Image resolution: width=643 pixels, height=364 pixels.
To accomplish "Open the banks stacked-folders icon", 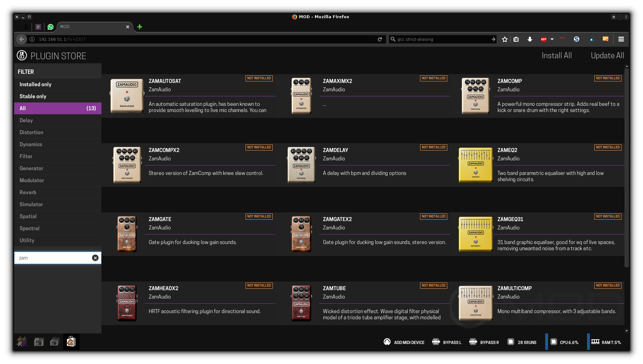I will coord(55,342).
